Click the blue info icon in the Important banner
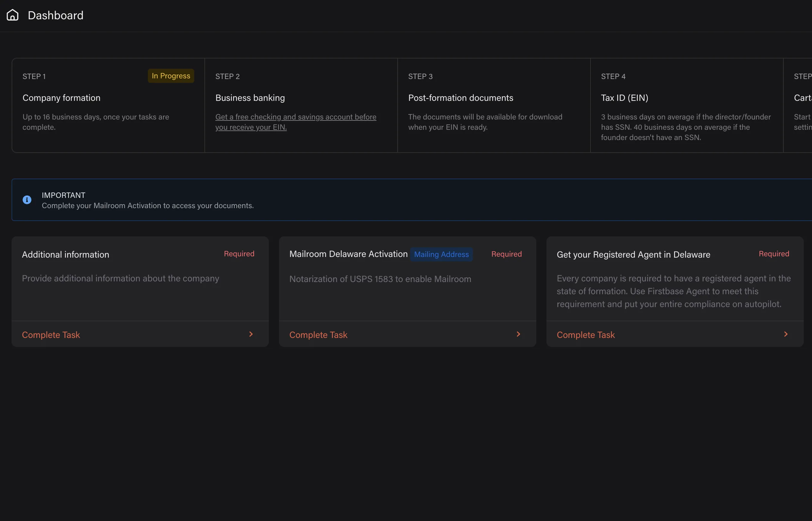This screenshot has height=521, width=812. pyautogui.click(x=27, y=200)
